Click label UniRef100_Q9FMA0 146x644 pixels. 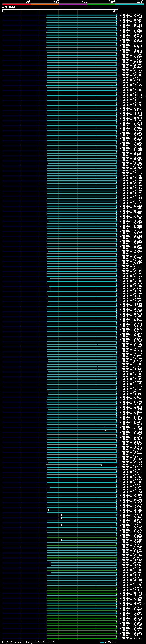pos(131,299)
